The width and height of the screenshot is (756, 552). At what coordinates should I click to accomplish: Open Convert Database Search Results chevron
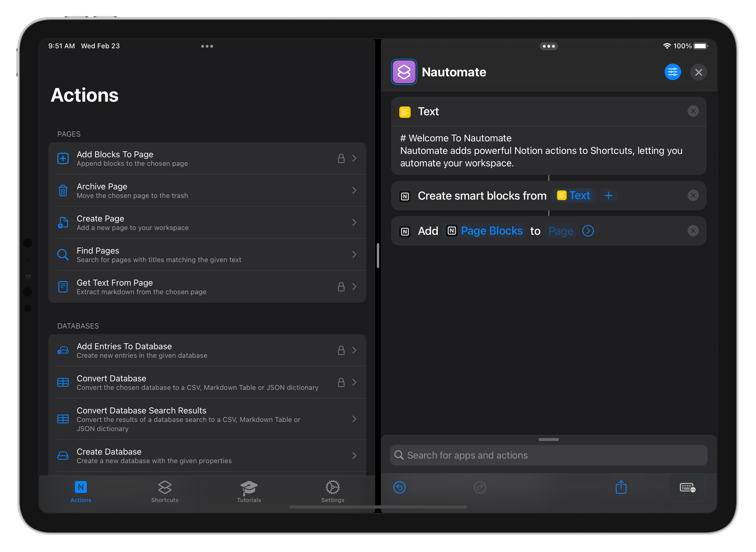(354, 419)
